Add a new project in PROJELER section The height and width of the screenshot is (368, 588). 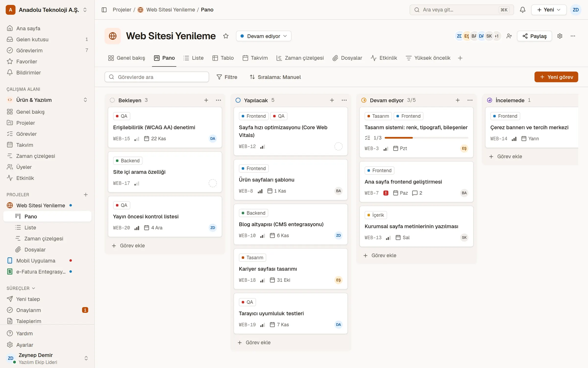pos(86,195)
